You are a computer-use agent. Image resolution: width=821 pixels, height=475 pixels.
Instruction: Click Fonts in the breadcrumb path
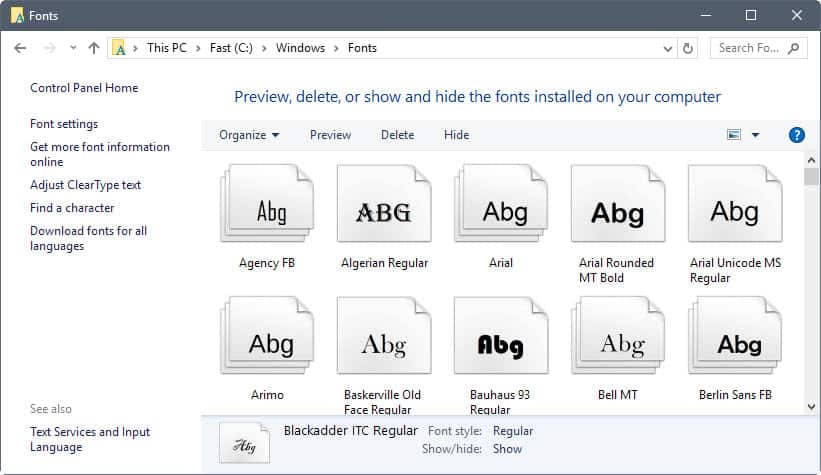362,48
